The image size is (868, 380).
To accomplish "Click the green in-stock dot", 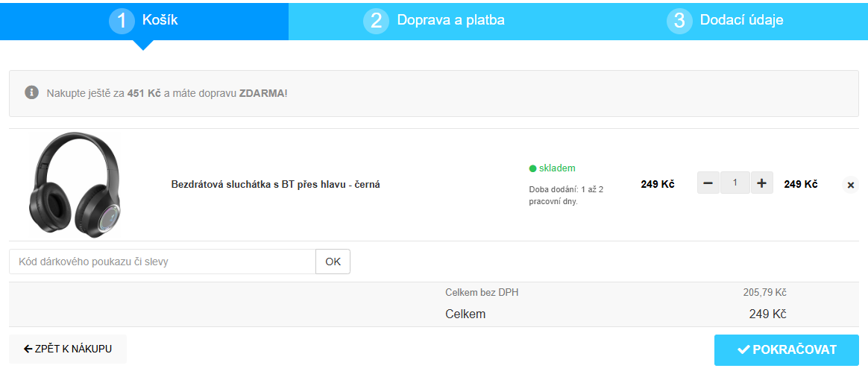I will click(x=532, y=168).
